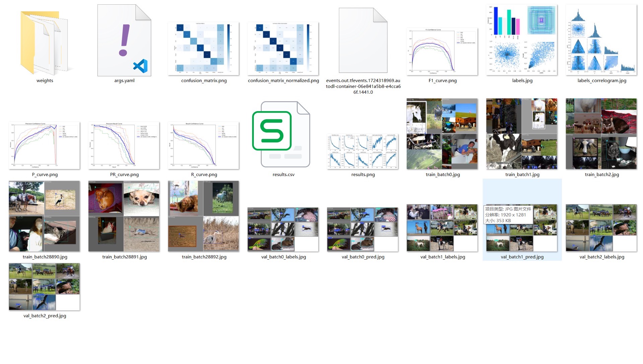Click the confusion_matrix.png thumbnail
Screen dimensions: 643x364
[x=204, y=49]
